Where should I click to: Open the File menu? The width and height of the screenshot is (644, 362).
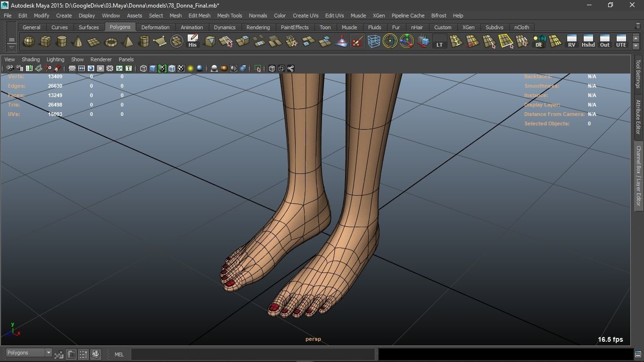[x=8, y=16]
